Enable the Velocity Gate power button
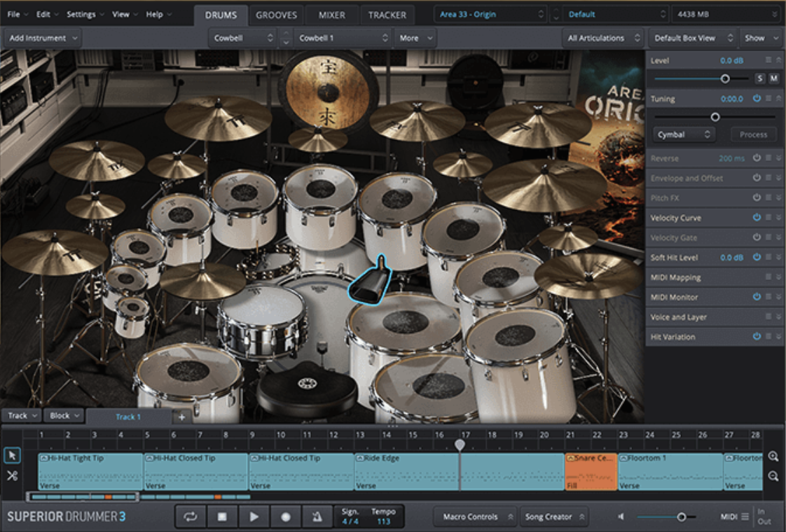 (x=757, y=237)
